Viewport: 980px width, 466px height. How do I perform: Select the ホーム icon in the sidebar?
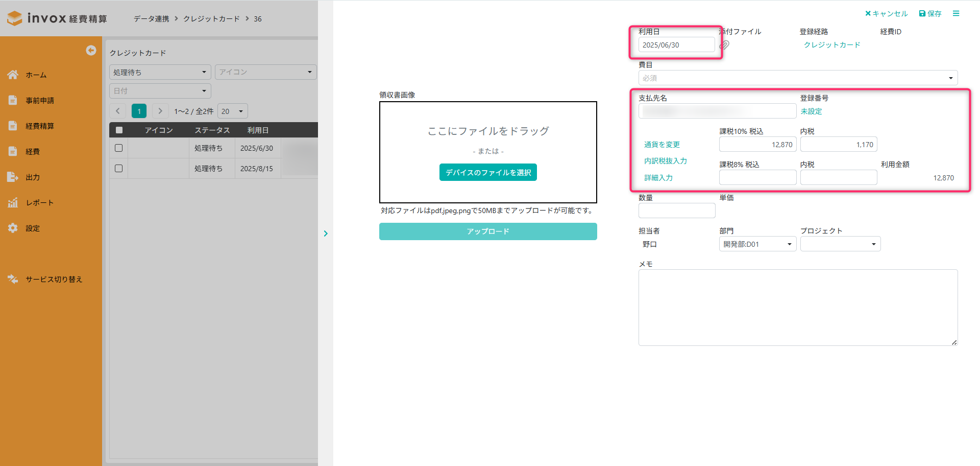(13, 75)
